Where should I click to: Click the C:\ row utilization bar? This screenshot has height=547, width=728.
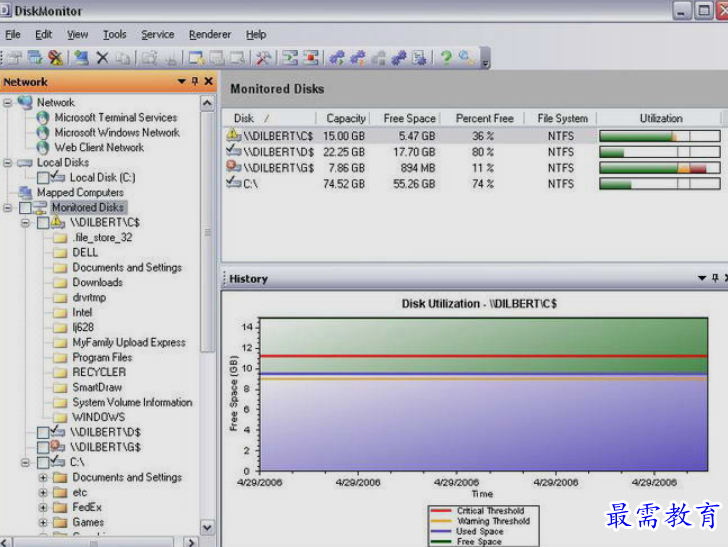pyautogui.click(x=660, y=184)
